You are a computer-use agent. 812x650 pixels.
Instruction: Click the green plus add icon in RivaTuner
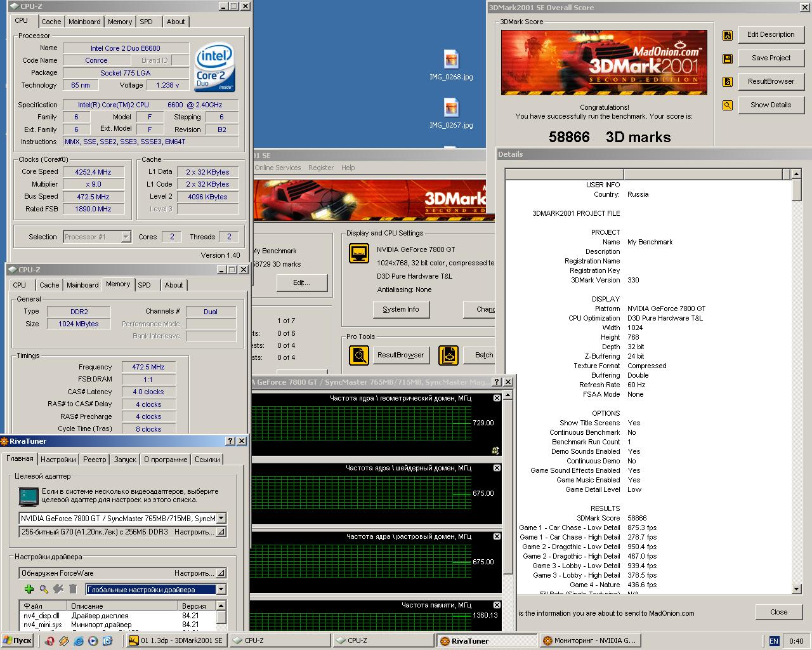[29, 589]
